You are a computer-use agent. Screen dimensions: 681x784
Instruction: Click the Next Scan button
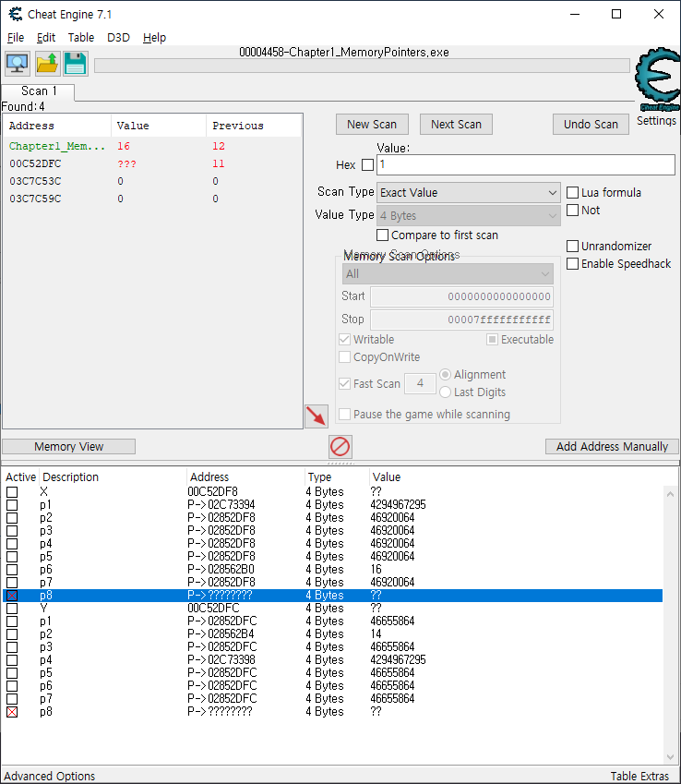tap(456, 125)
